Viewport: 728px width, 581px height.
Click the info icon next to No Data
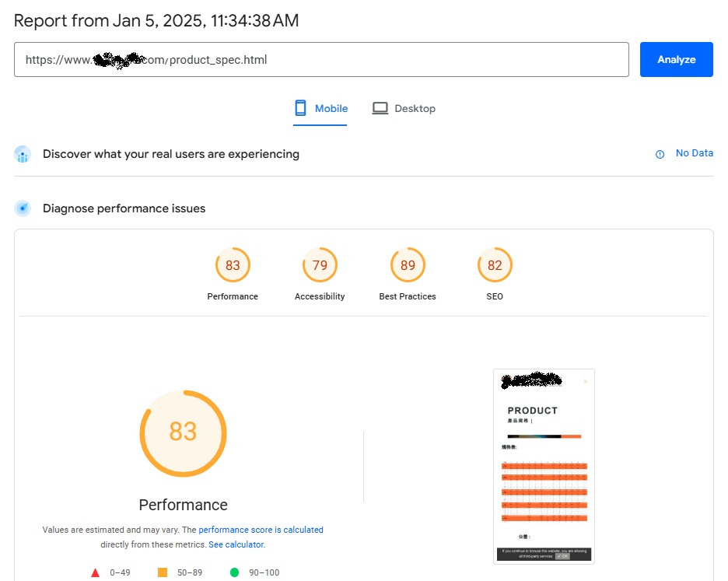point(660,153)
